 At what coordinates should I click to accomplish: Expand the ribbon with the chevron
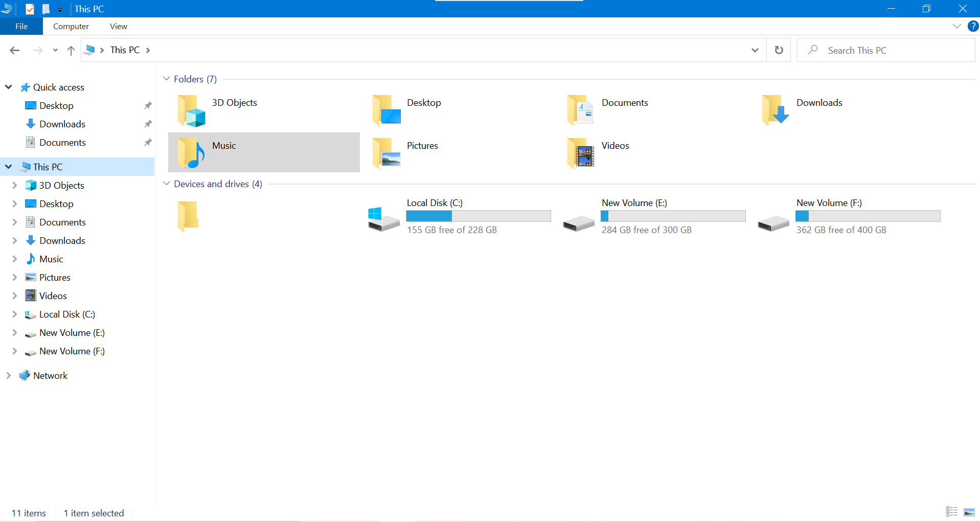pos(956,26)
